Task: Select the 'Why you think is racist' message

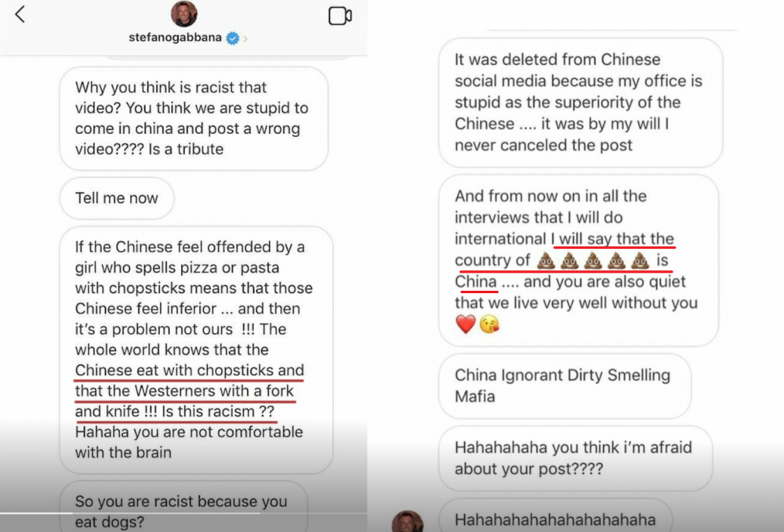Action: point(194,118)
